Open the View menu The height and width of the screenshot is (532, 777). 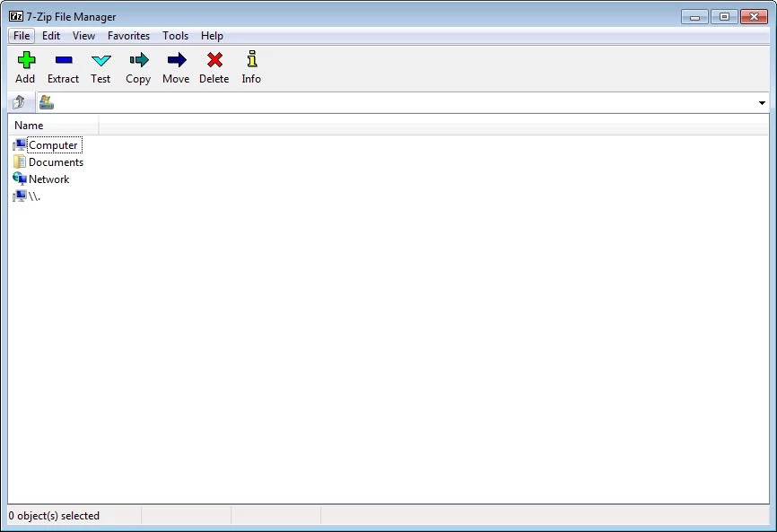click(83, 36)
